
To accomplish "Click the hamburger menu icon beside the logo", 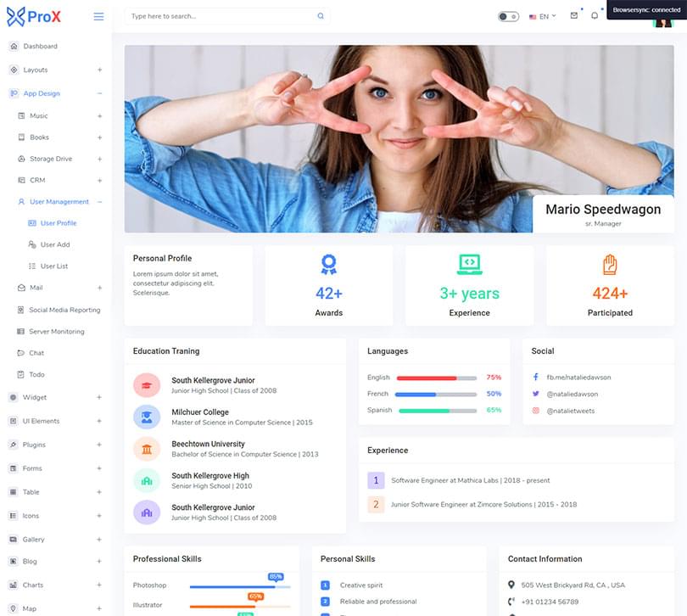I will 98,16.
